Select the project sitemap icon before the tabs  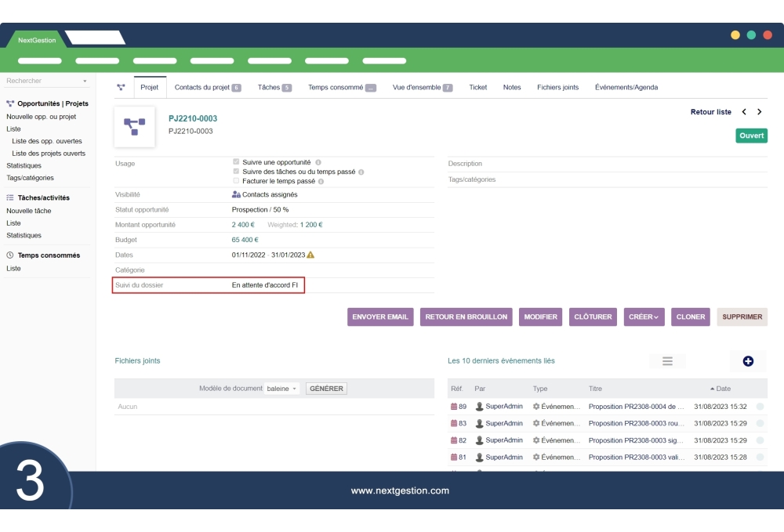[x=119, y=87]
